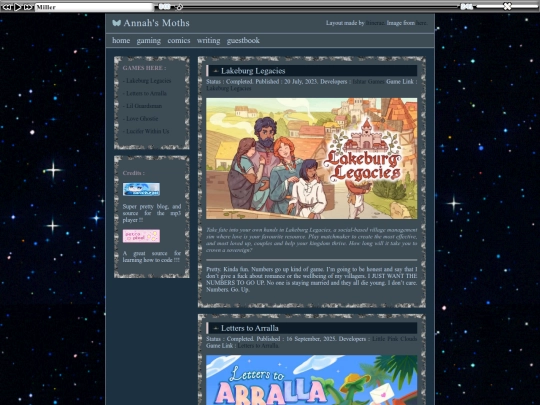
Task: Click the 'GAMES HERE :' sidebar heading
Action: [144, 68]
